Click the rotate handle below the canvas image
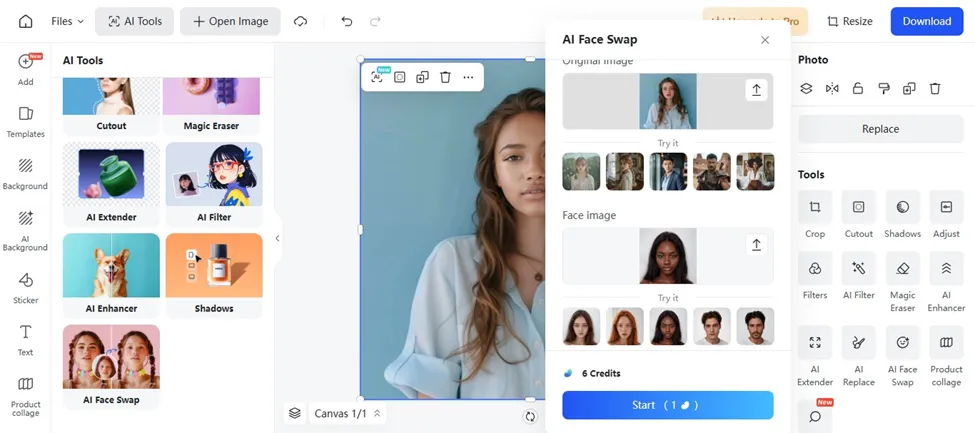 [x=530, y=417]
